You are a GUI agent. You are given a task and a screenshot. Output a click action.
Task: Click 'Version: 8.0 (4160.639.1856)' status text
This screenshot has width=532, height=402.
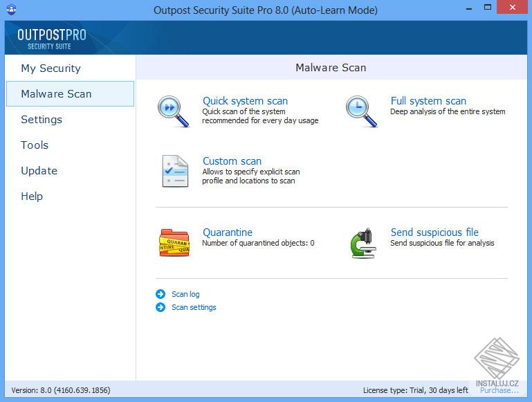(61, 390)
